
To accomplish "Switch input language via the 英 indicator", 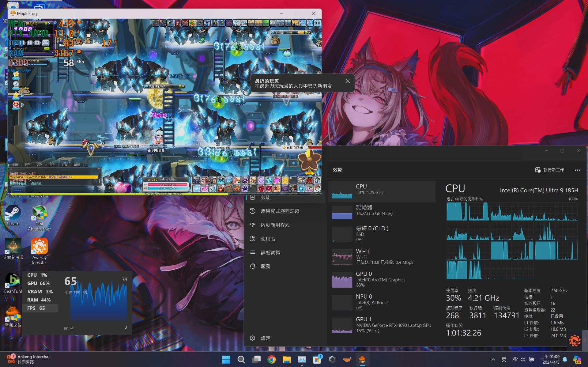I will tap(504, 359).
